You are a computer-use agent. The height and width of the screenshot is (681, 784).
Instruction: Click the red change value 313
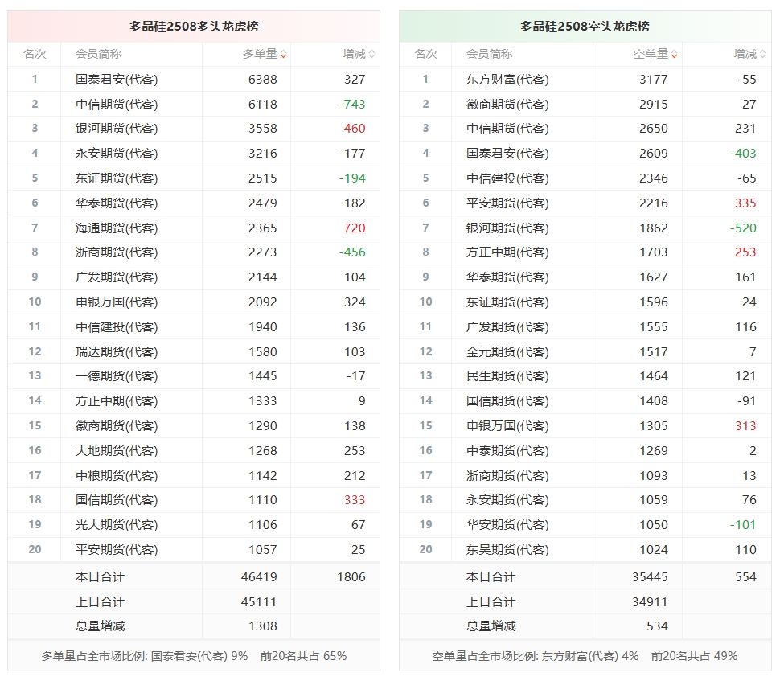(x=745, y=426)
